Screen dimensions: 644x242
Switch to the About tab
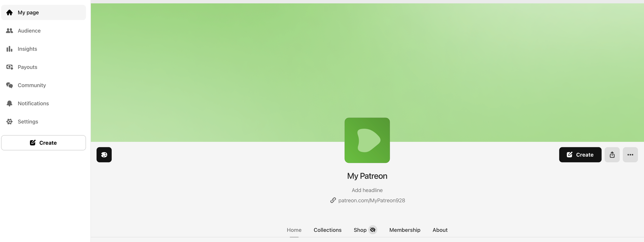[x=440, y=230]
